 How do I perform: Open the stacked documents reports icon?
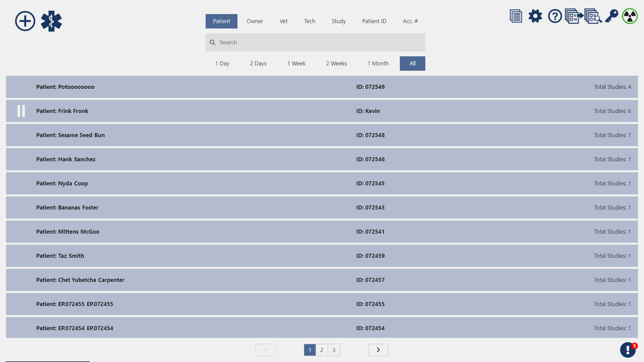point(516,16)
